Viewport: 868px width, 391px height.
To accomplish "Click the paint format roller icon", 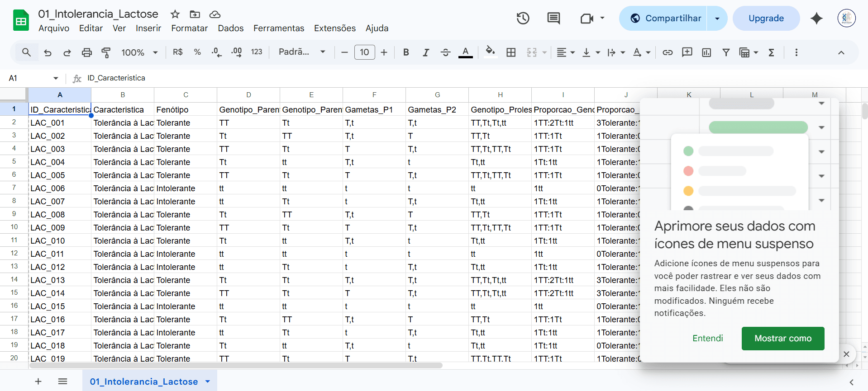I will [x=106, y=52].
